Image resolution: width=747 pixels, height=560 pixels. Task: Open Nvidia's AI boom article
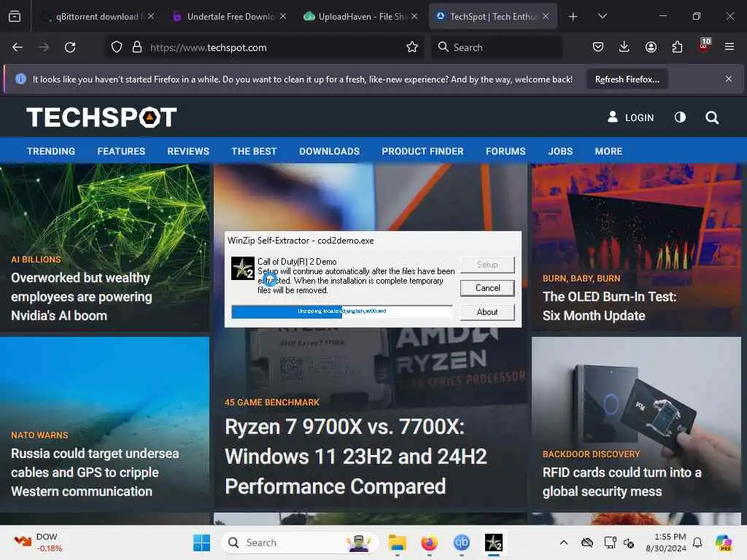coord(82,297)
